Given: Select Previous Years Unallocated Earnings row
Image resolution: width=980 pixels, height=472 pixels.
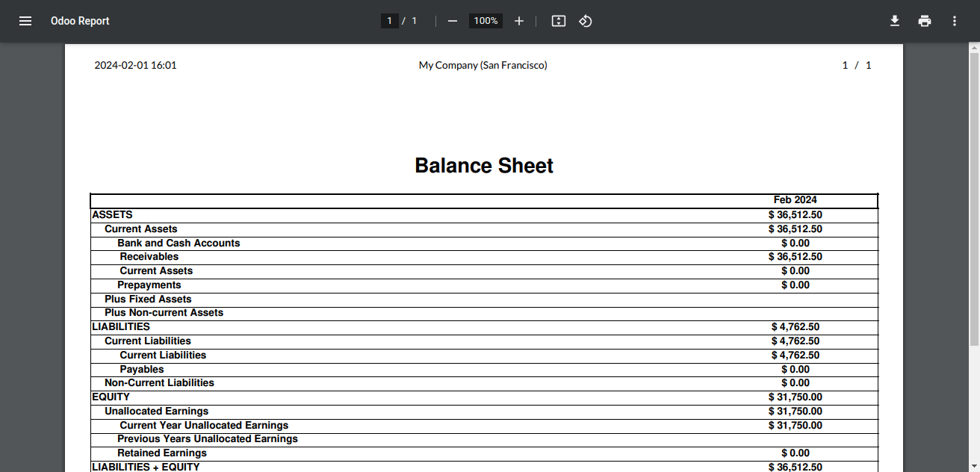Looking at the screenshot, I should point(484,439).
